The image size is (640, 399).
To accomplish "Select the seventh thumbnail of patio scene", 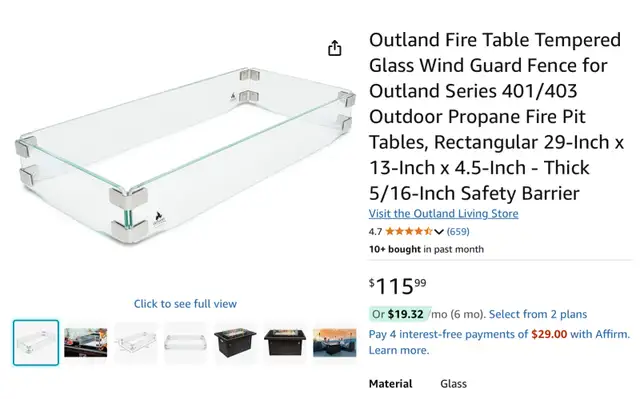I will (x=335, y=342).
